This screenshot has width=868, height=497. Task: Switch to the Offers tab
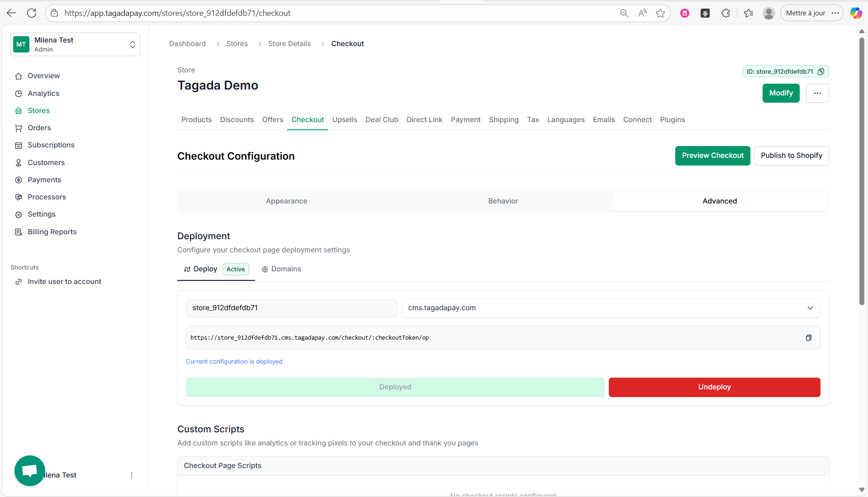tap(272, 120)
